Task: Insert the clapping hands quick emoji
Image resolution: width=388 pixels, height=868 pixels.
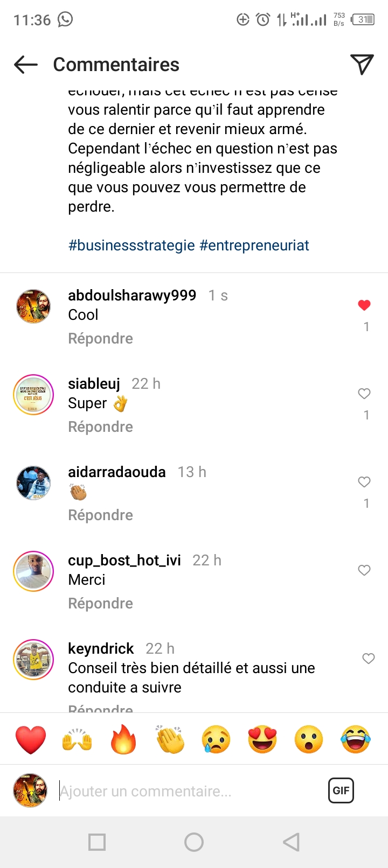Action: (170, 739)
